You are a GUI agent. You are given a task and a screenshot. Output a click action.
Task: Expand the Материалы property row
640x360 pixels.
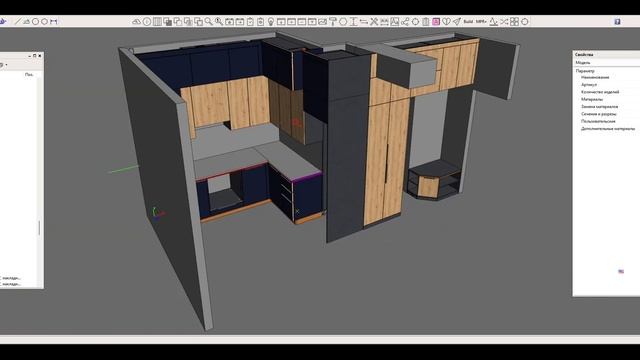coord(592,99)
